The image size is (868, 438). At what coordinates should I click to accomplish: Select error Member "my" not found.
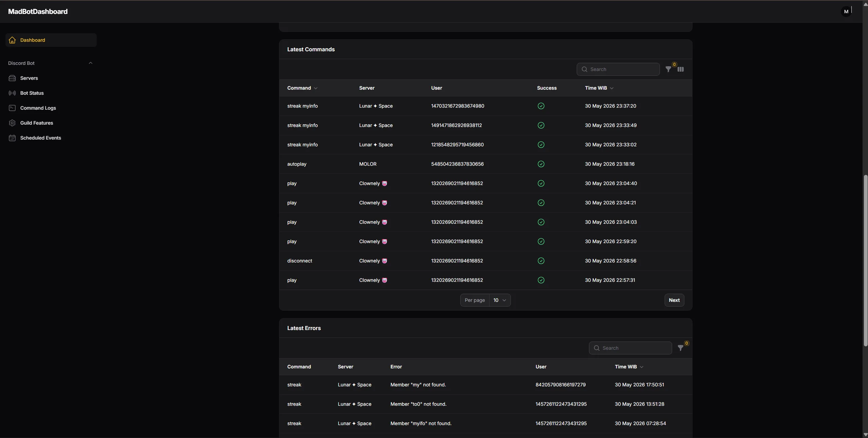(418, 385)
